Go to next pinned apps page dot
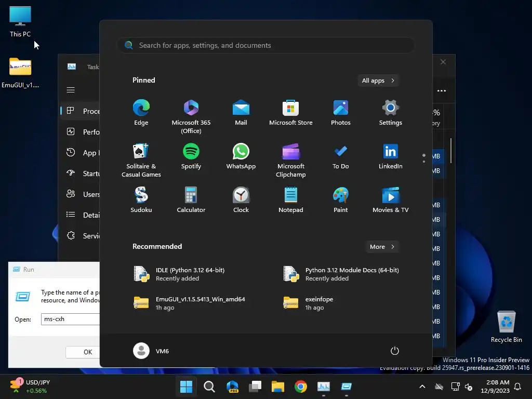The image size is (532, 399). tap(424, 162)
